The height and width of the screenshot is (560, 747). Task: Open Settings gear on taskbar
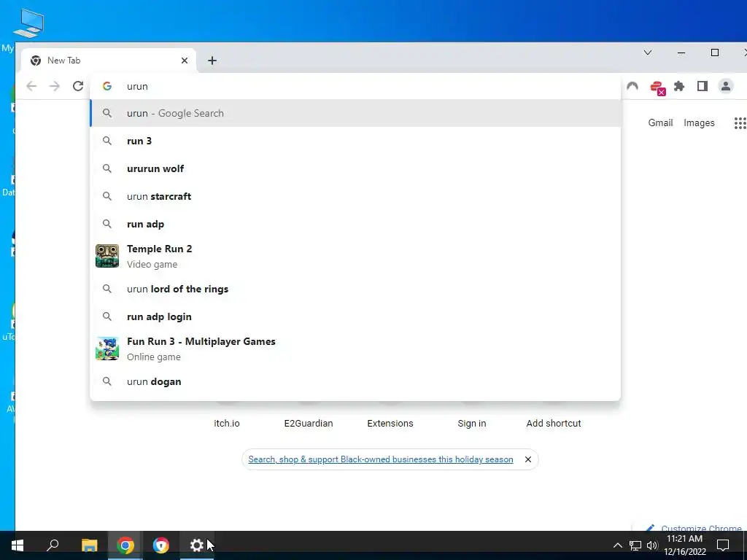pyautogui.click(x=197, y=545)
